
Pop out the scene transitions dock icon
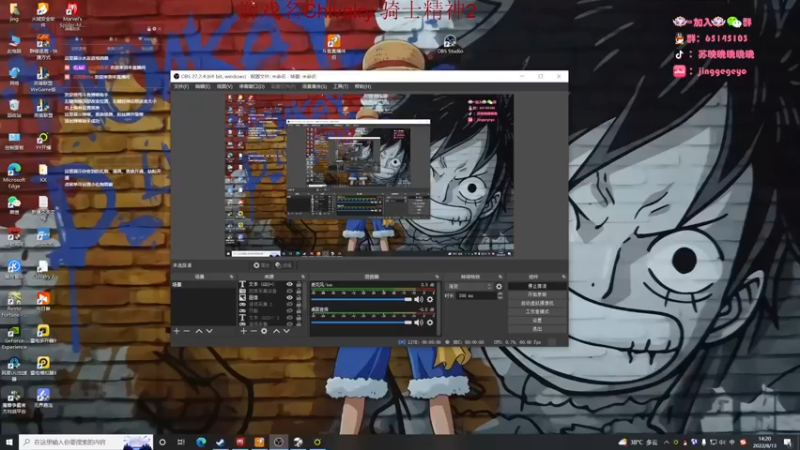pyautogui.click(x=500, y=277)
